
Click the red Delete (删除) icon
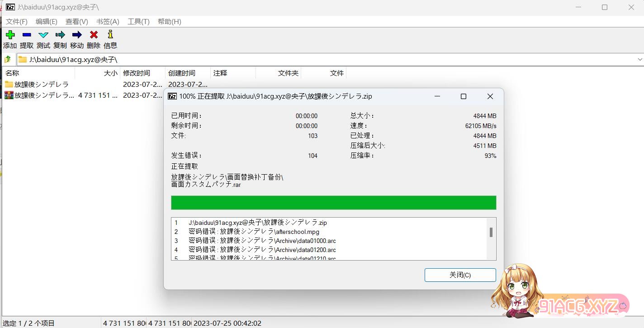coord(94,35)
